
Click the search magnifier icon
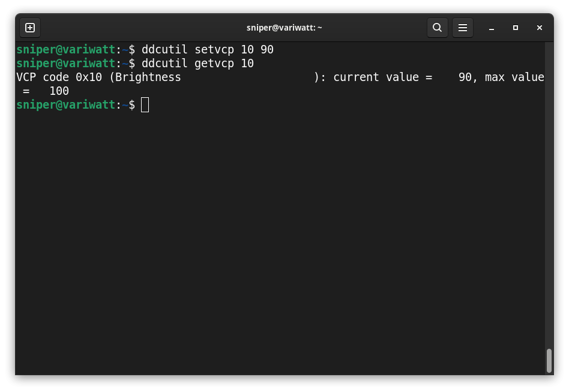tap(437, 28)
